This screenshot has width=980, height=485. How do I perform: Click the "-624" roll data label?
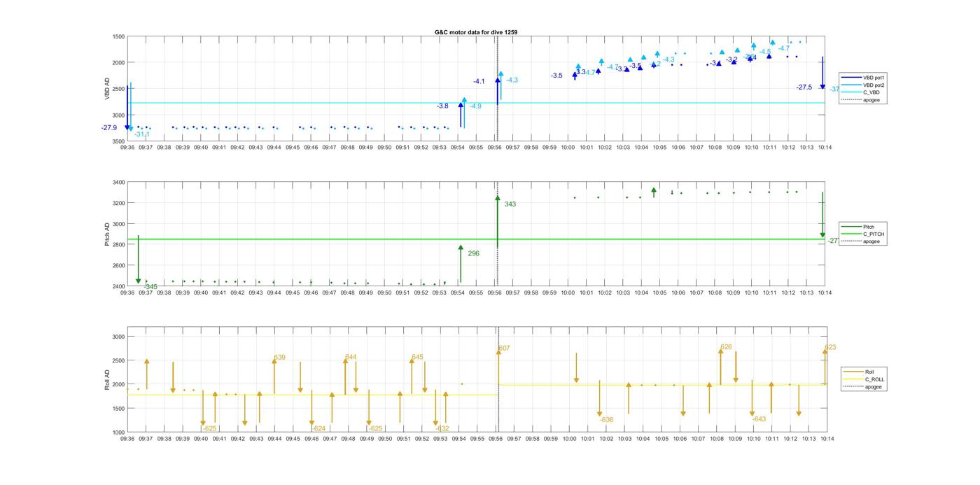tap(318, 429)
